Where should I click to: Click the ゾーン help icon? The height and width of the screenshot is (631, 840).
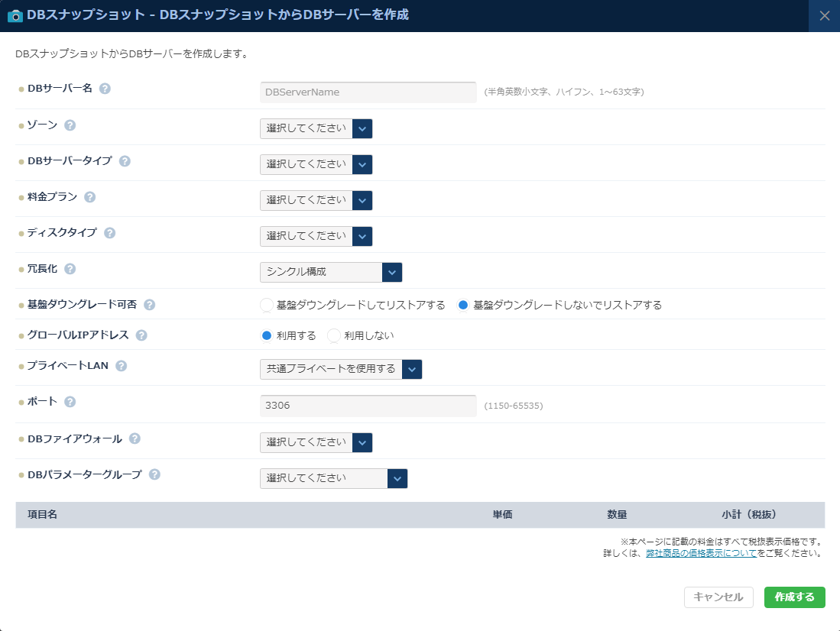click(x=70, y=124)
